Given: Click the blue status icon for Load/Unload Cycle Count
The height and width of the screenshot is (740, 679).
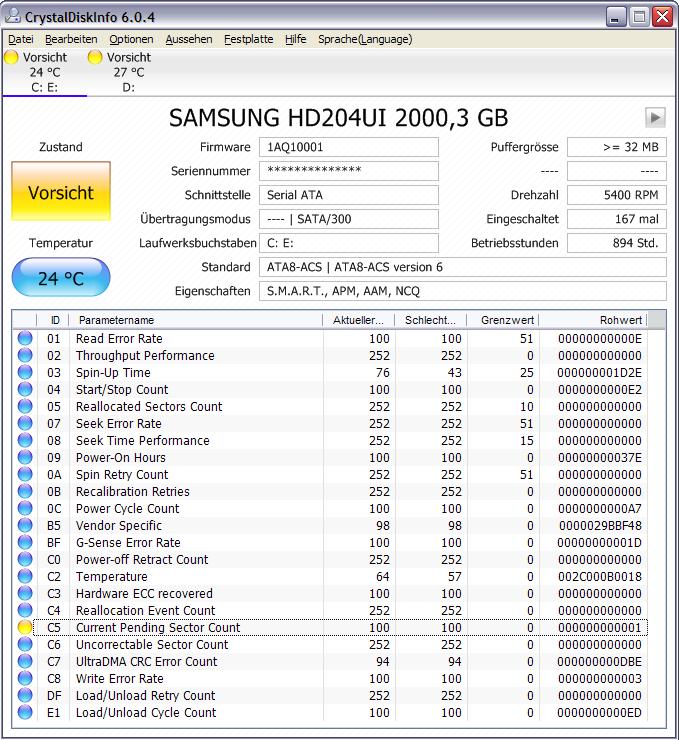Looking at the screenshot, I should point(25,712).
